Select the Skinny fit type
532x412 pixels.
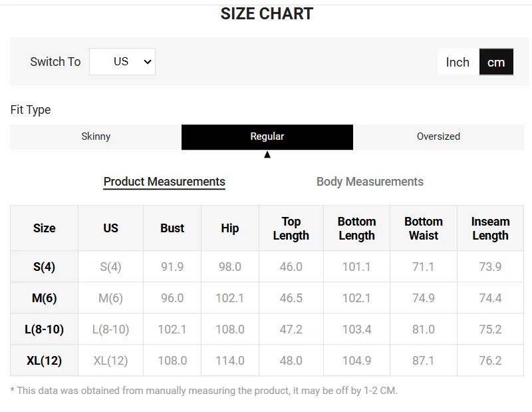(96, 136)
